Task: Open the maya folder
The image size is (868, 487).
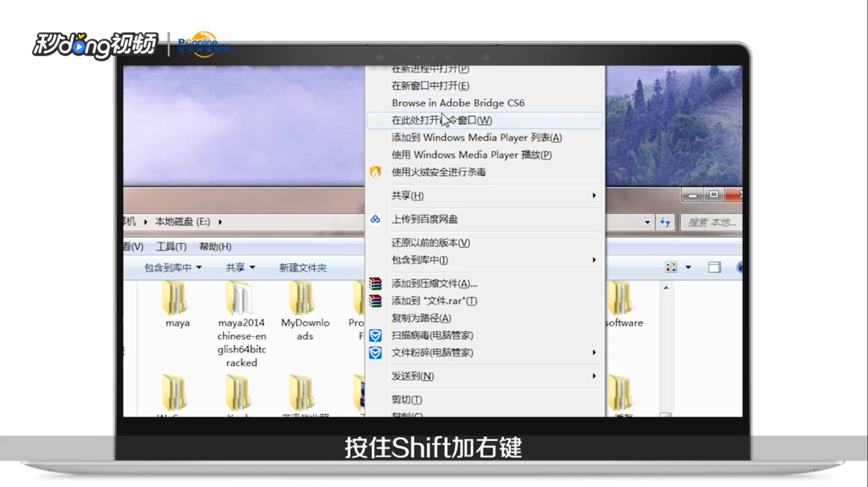Action: (177, 305)
